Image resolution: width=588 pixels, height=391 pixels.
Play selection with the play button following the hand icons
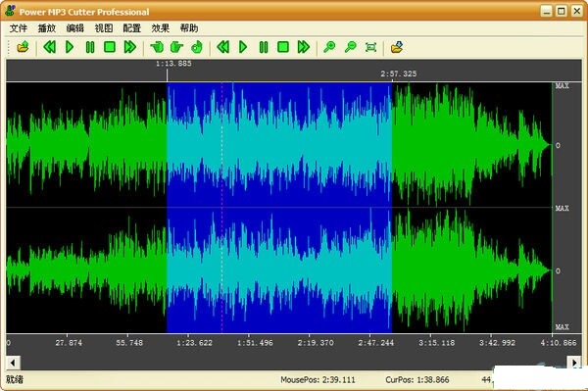[x=243, y=47]
